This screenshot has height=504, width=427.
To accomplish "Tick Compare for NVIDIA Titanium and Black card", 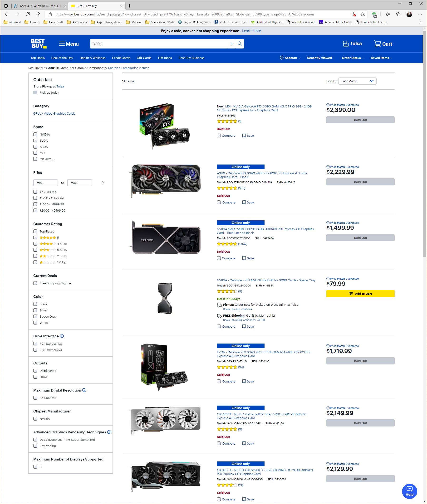I will (x=219, y=258).
